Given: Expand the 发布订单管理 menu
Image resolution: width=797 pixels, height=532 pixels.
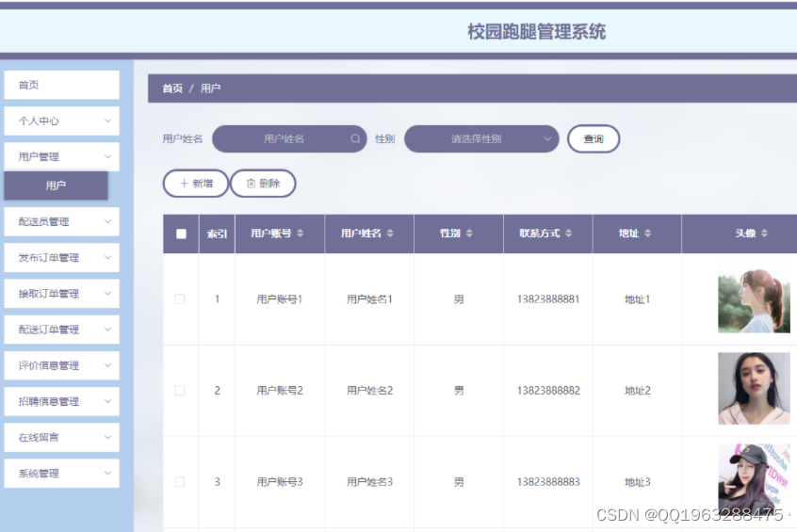Looking at the screenshot, I should tap(62, 258).
